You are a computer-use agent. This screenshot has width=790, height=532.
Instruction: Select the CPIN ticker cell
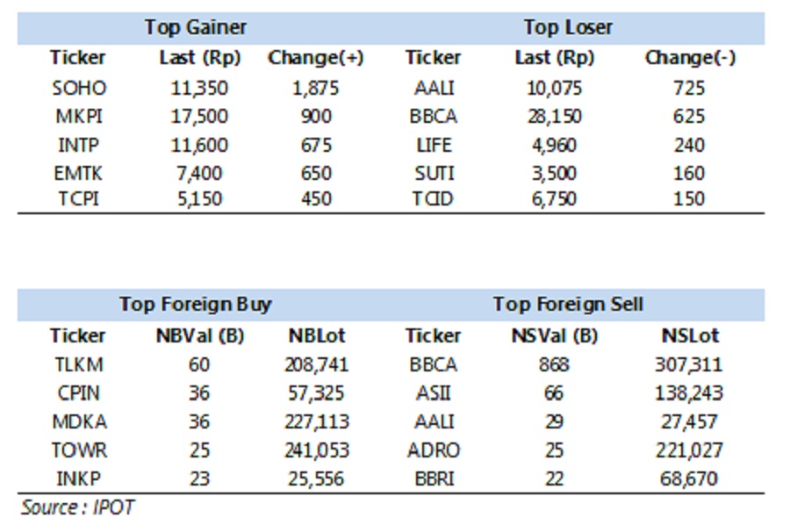click(x=78, y=392)
